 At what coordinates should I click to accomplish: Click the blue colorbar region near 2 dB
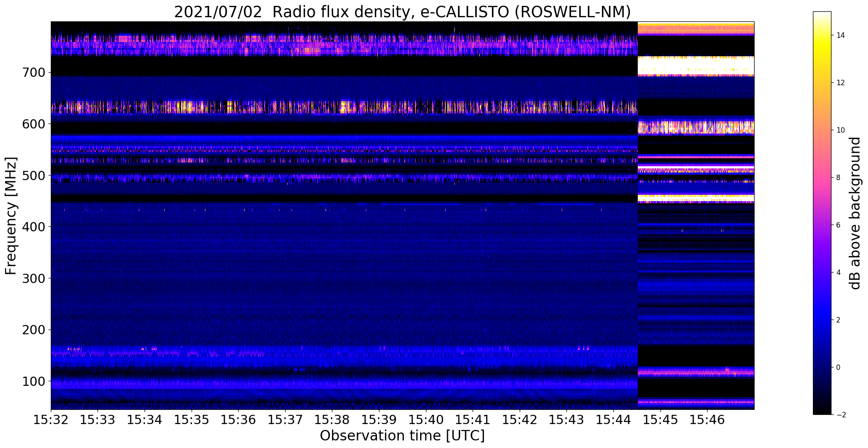822,320
